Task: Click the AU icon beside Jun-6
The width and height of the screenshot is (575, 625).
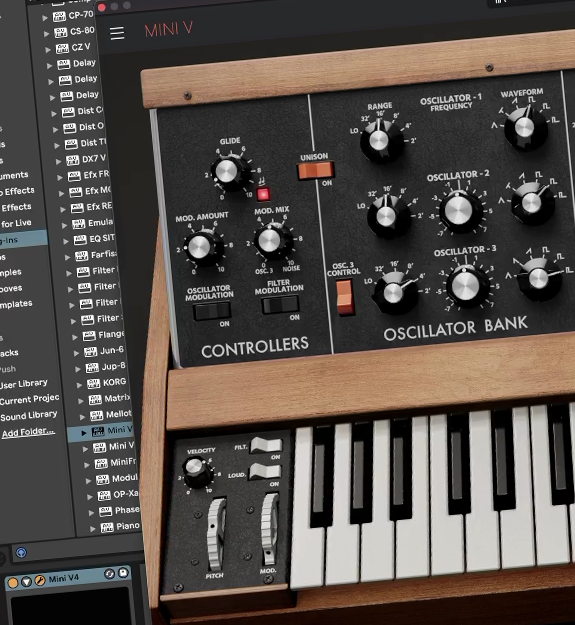Action: 90,352
